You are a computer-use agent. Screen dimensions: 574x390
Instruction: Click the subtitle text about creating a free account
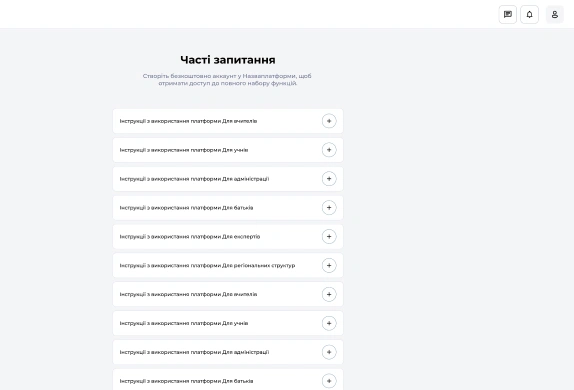[227, 79]
